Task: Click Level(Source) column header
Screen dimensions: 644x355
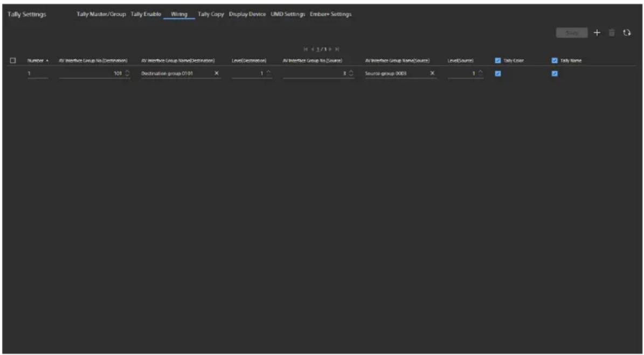Action: pyautogui.click(x=460, y=61)
